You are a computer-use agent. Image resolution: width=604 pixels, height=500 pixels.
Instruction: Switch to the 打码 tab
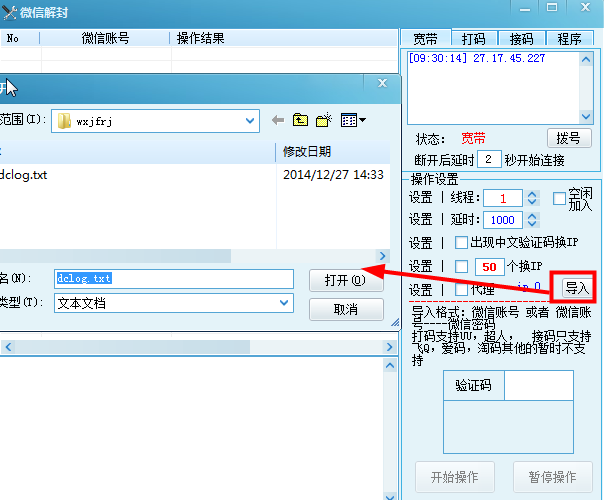(473, 39)
